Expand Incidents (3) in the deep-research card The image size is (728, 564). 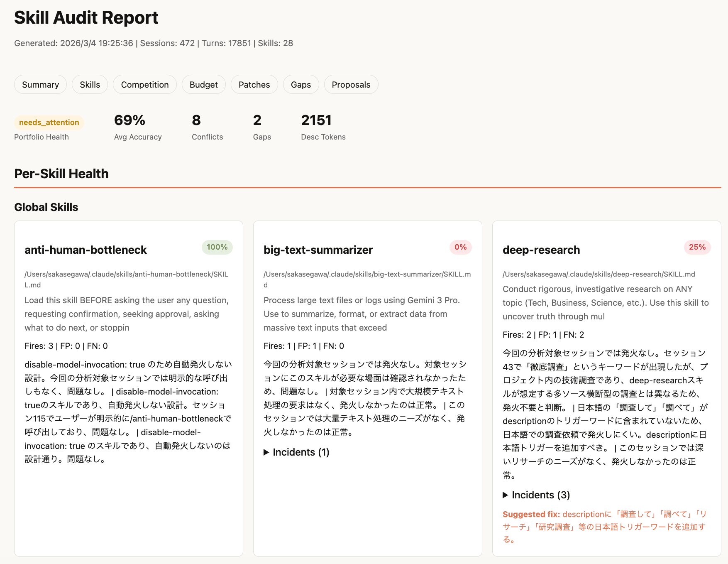pos(536,495)
